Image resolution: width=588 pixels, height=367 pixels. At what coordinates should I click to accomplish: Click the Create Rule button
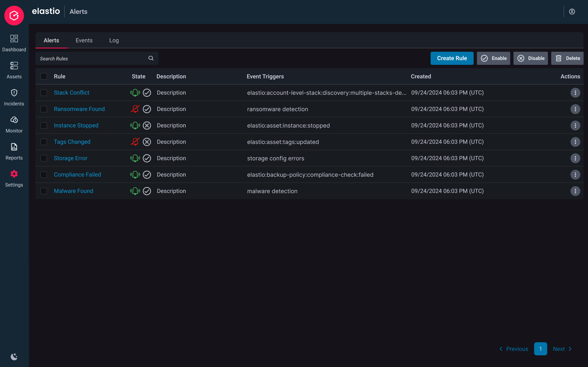[x=452, y=58]
